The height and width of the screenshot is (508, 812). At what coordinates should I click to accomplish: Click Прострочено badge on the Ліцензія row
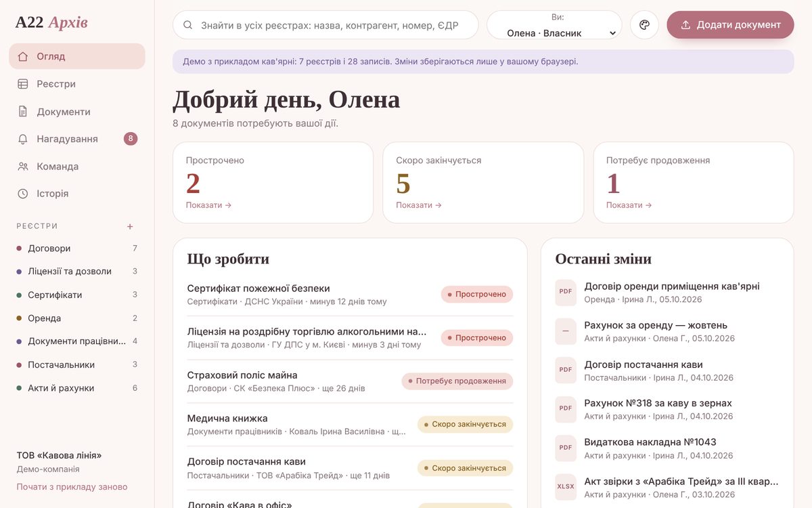(477, 338)
